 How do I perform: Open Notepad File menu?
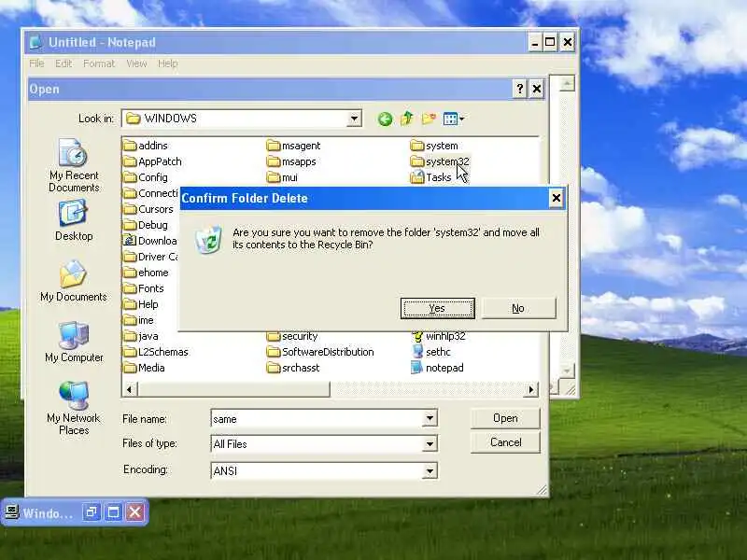[x=36, y=63]
